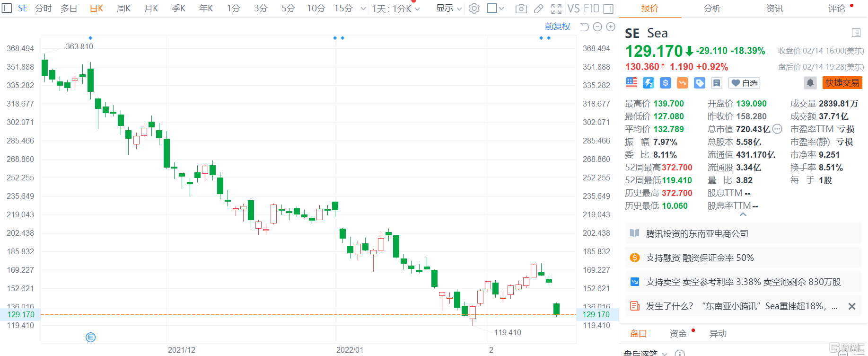Open the 分析 analysis tab
This screenshot has height=356, width=868.
(x=712, y=9)
